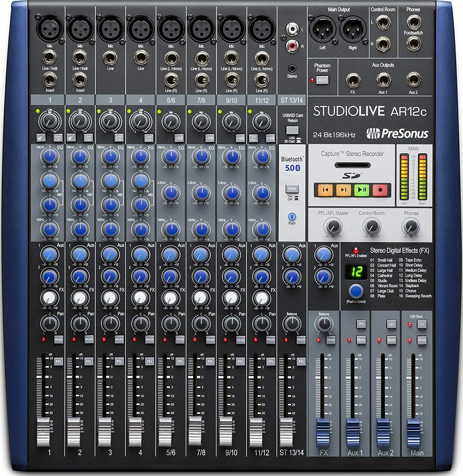The image size is (463, 476).
Task: Mute the Main output channel
Action: click(422, 340)
